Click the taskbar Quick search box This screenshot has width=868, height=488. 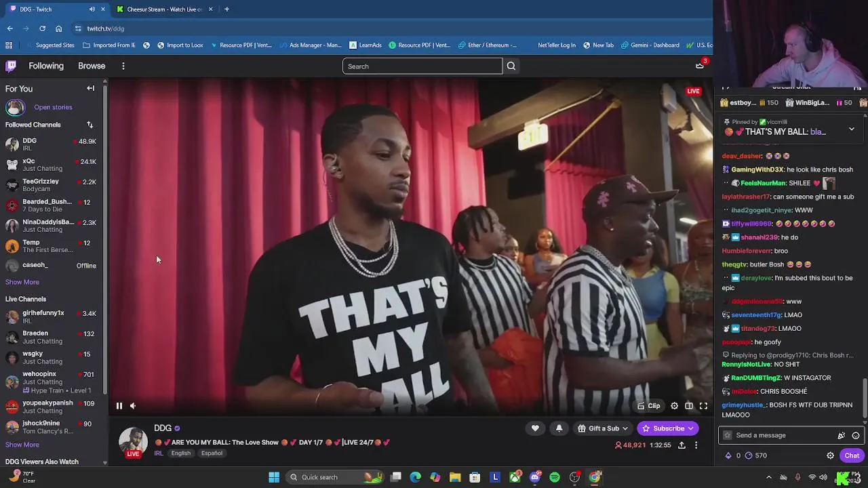pyautogui.click(x=336, y=477)
